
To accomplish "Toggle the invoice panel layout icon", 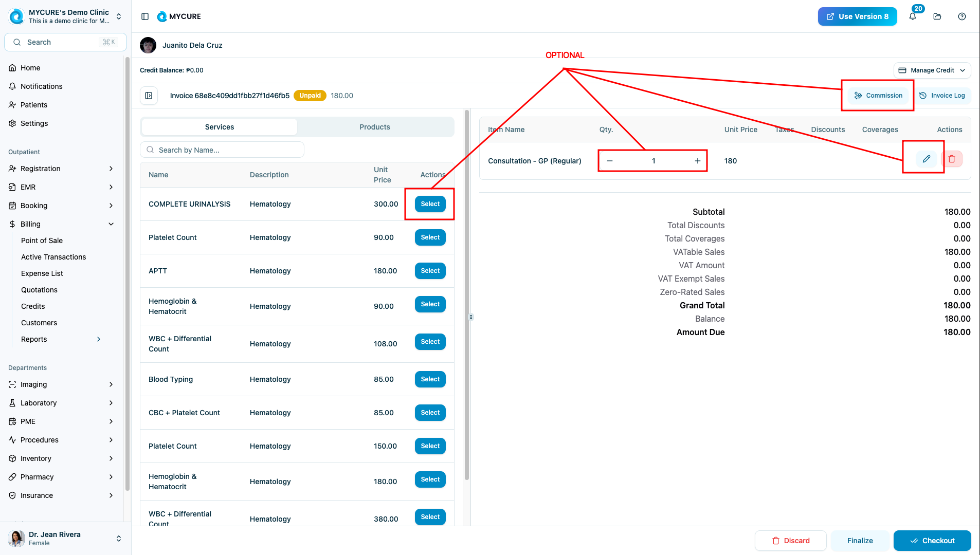I will tap(149, 96).
